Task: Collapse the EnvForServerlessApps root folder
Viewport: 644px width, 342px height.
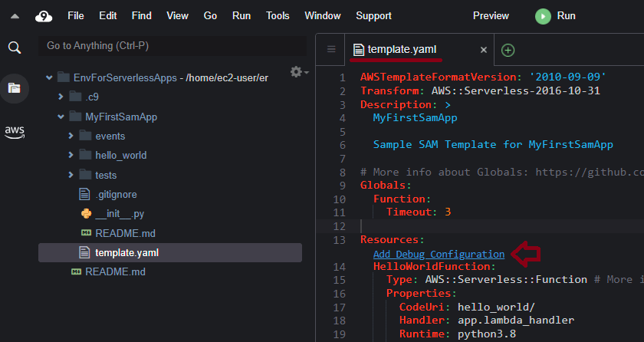Action: coord(49,77)
